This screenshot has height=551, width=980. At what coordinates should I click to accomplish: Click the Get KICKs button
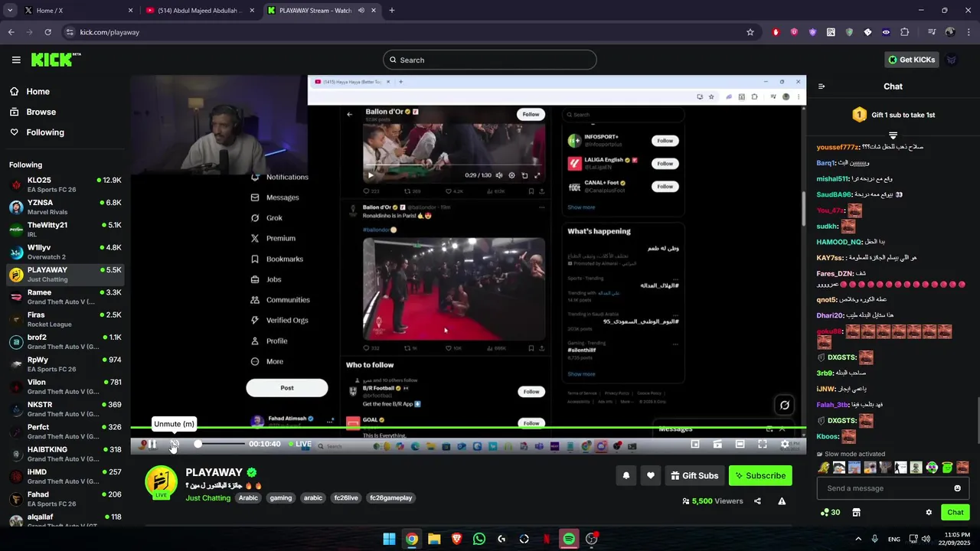coord(911,60)
